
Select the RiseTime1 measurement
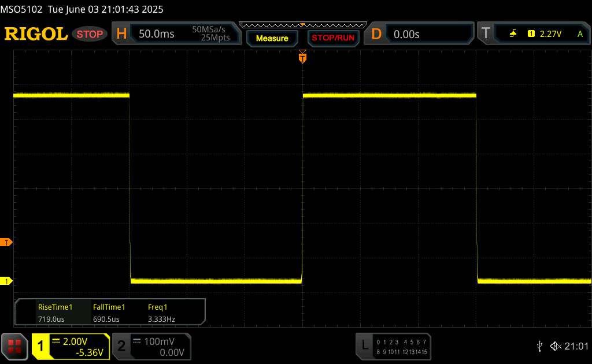[x=55, y=307]
